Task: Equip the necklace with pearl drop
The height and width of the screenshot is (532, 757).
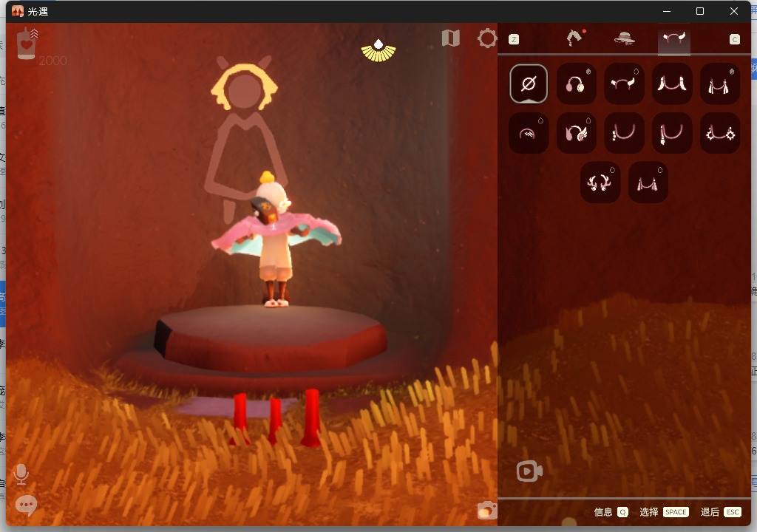Action: tap(624, 133)
